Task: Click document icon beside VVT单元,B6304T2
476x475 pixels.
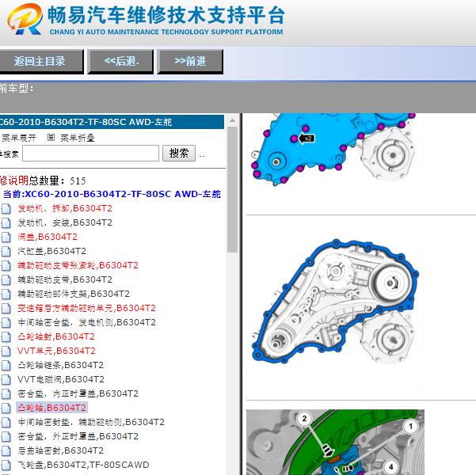Action: coord(6,351)
